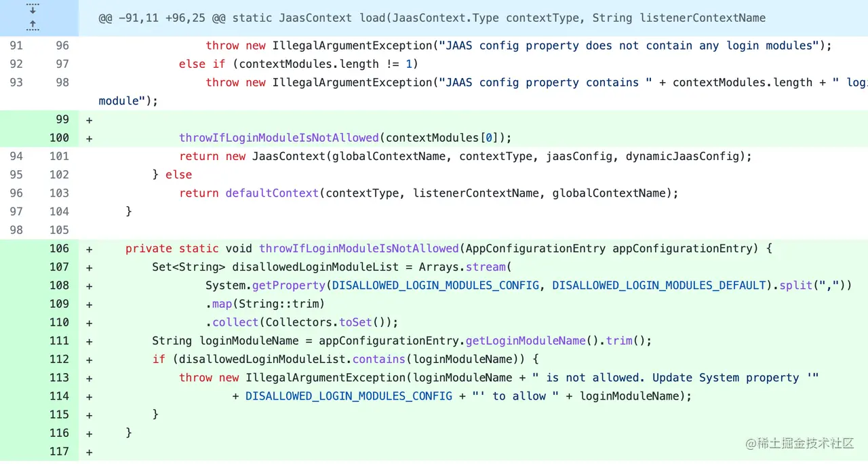The image size is (868, 464).
Task: Expand hidden lines with the down arrow icon
Action: 33,7
